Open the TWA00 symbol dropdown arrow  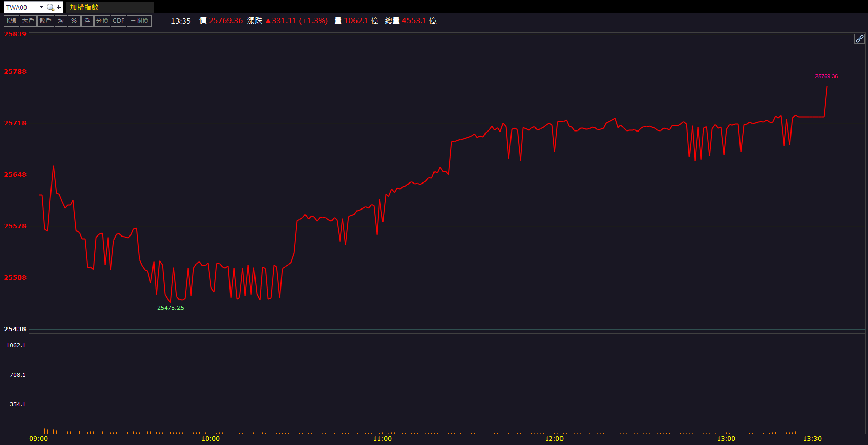point(41,7)
